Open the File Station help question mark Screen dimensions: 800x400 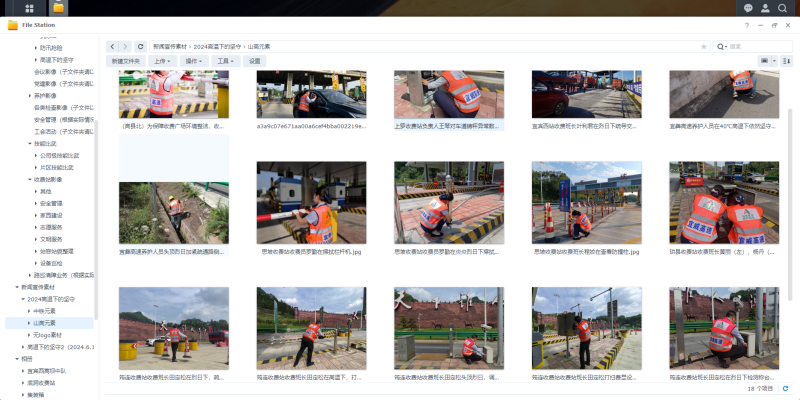pyautogui.click(x=746, y=24)
